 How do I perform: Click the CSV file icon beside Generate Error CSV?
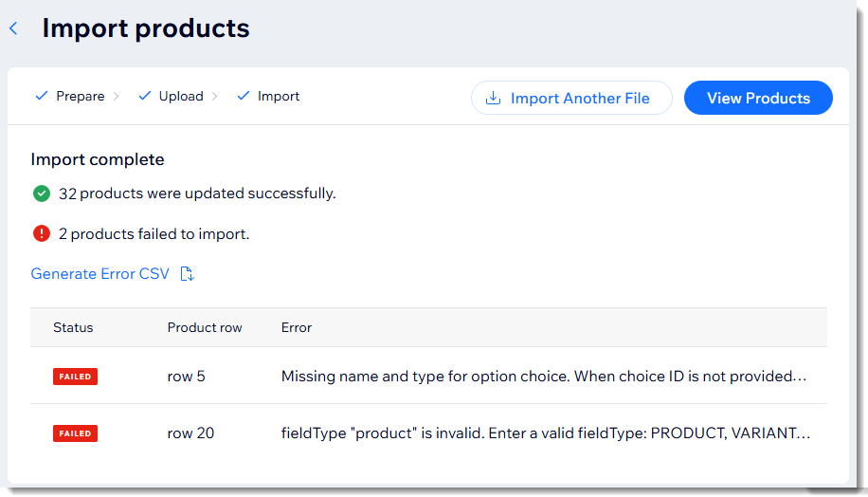pos(188,274)
